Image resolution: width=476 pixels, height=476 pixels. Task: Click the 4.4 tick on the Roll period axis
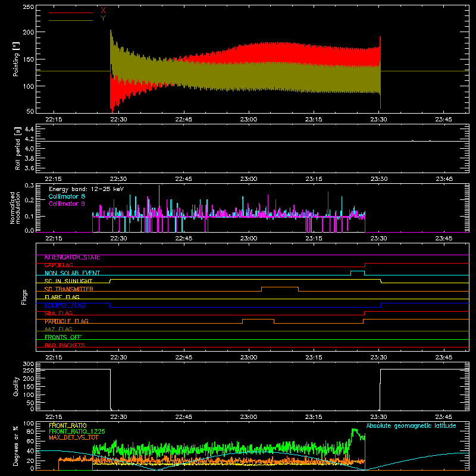coord(29,129)
